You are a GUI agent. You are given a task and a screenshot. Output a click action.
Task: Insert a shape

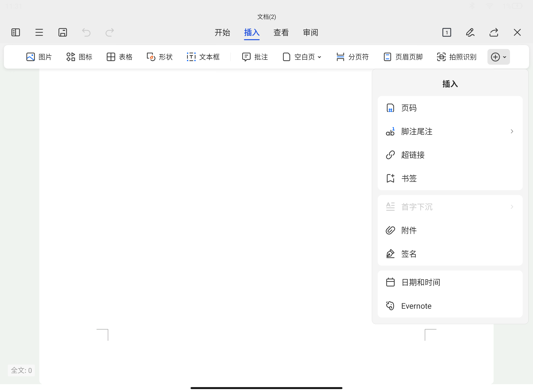(159, 57)
